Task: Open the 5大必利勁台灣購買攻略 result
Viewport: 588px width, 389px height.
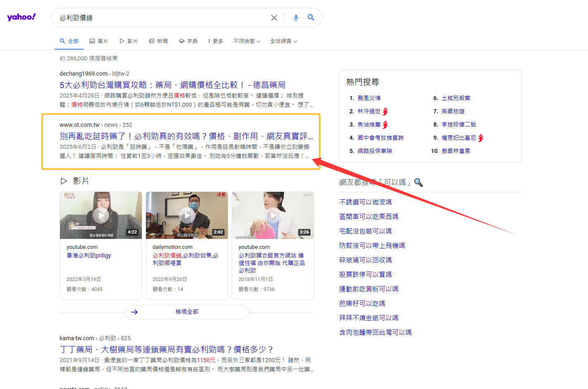Action: [x=172, y=85]
